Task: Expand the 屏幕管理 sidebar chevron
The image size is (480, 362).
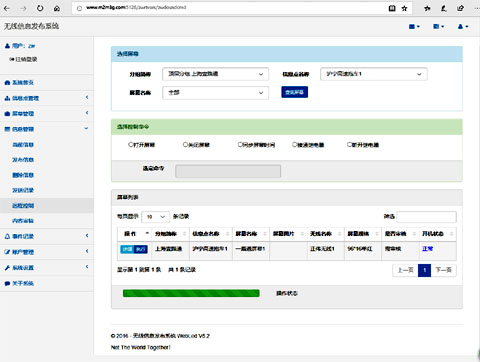Action: click(87, 113)
